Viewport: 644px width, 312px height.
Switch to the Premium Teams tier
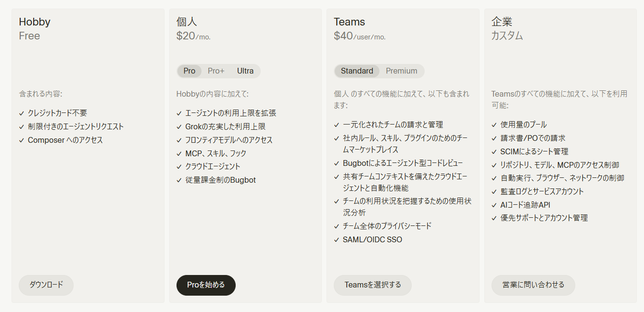pyautogui.click(x=402, y=71)
